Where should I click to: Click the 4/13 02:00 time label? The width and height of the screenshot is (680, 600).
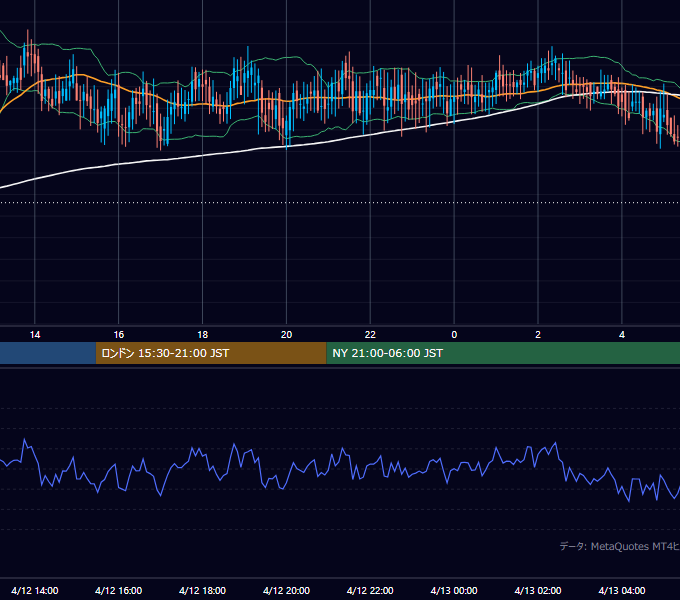(x=538, y=590)
